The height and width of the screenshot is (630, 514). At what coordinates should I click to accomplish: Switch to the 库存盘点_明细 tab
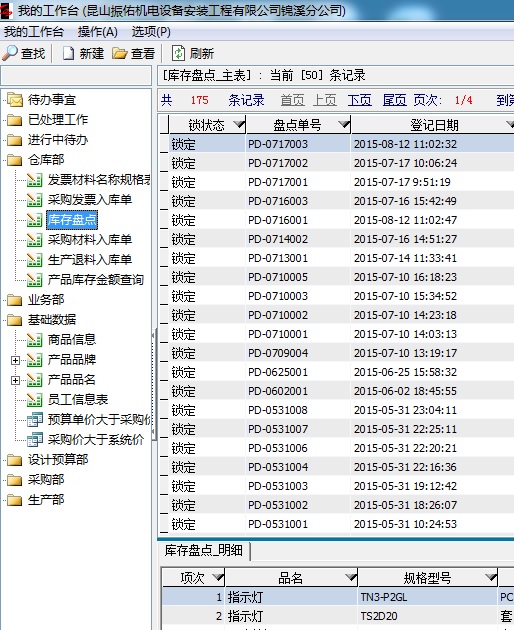(x=204, y=550)
